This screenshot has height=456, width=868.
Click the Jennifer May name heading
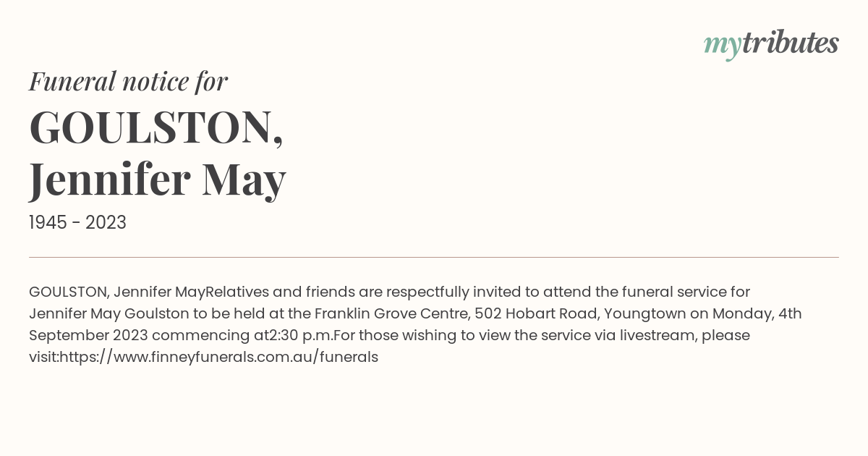point(158,180)
